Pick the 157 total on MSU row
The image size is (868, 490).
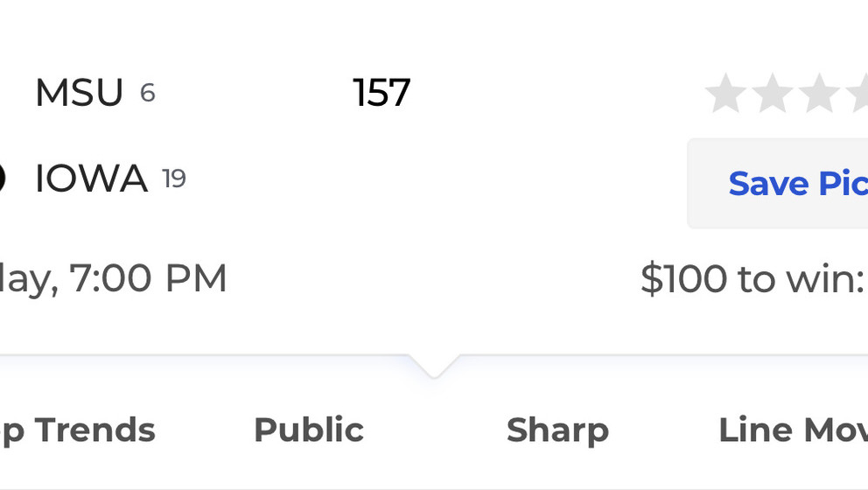click(x=381, y=93)
